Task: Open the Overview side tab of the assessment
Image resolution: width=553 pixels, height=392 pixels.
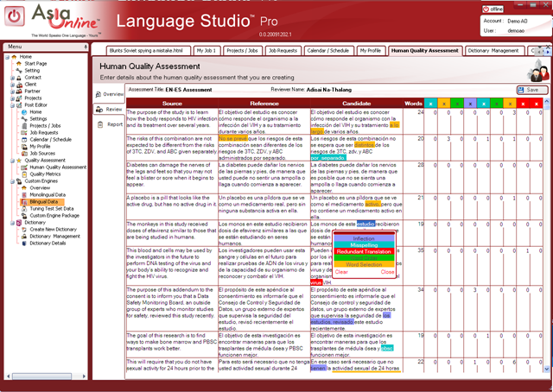Action: click(x=110, y=94)
